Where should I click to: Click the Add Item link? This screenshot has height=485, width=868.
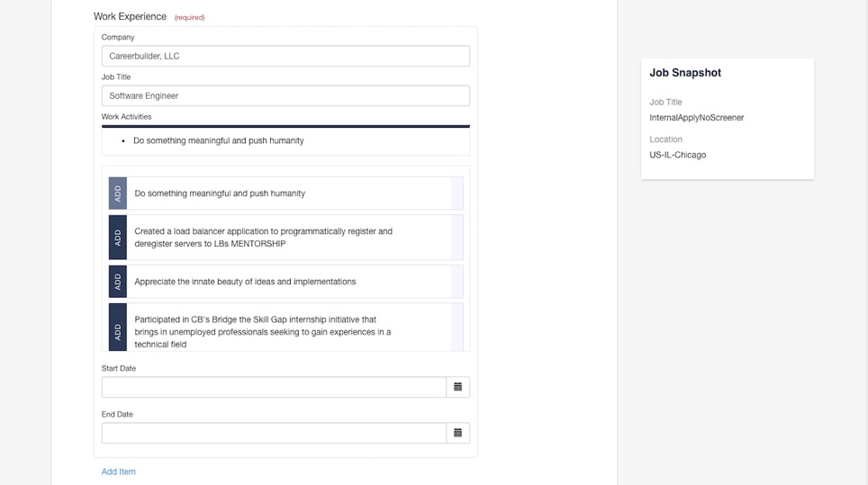[x=118, y=472]
